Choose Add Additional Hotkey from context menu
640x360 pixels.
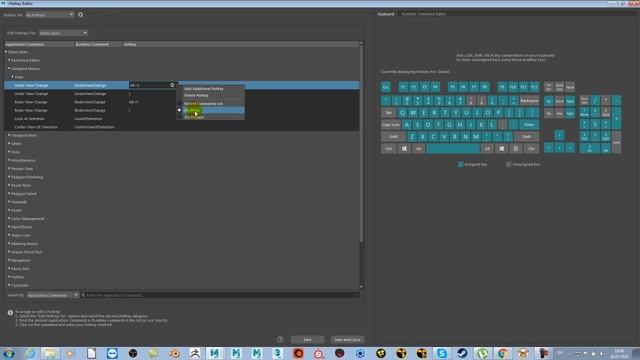tap(211, 89)
